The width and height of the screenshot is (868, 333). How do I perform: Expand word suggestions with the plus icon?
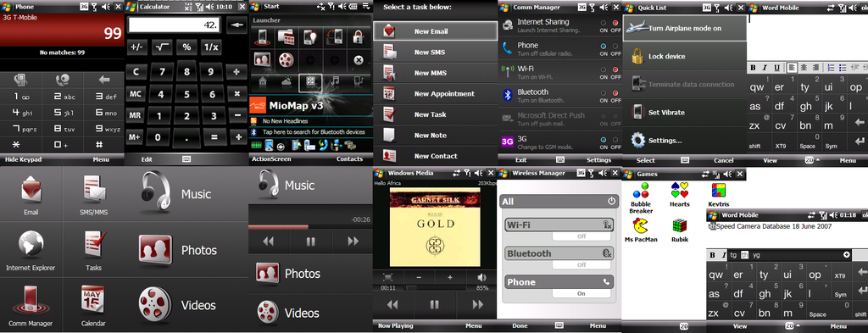coord(847,254)
